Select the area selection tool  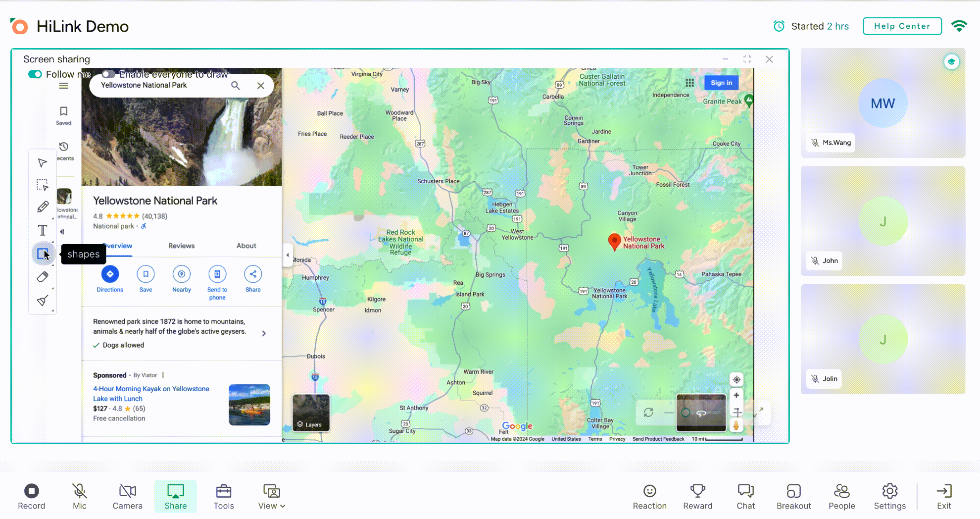43,185
